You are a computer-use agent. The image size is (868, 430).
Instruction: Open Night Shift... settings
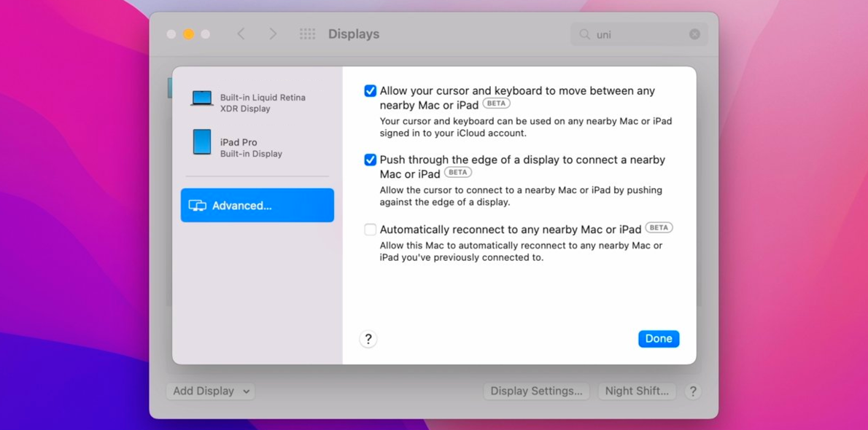tap(638, 391)
